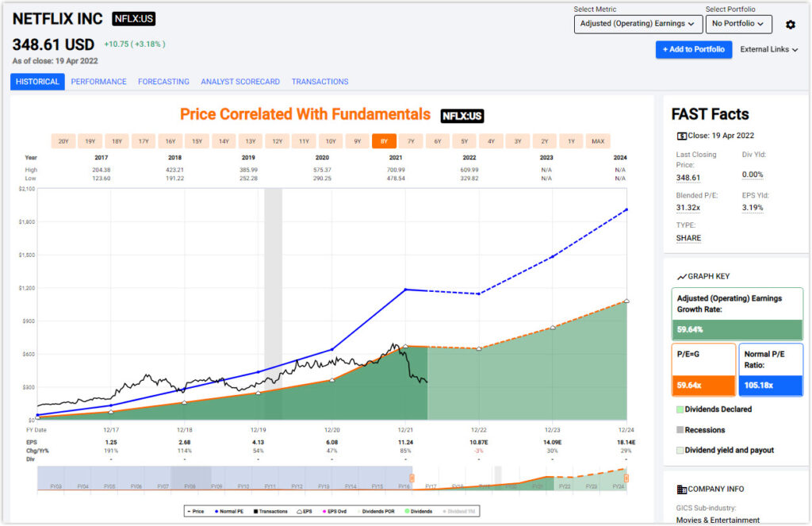Switch to the FORECASTING tab

[x=163, y=81]
